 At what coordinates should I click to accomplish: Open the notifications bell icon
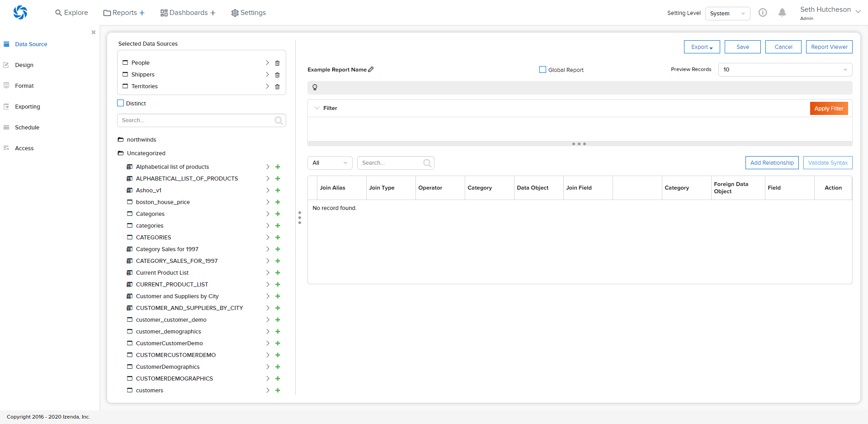pos(782,13)
